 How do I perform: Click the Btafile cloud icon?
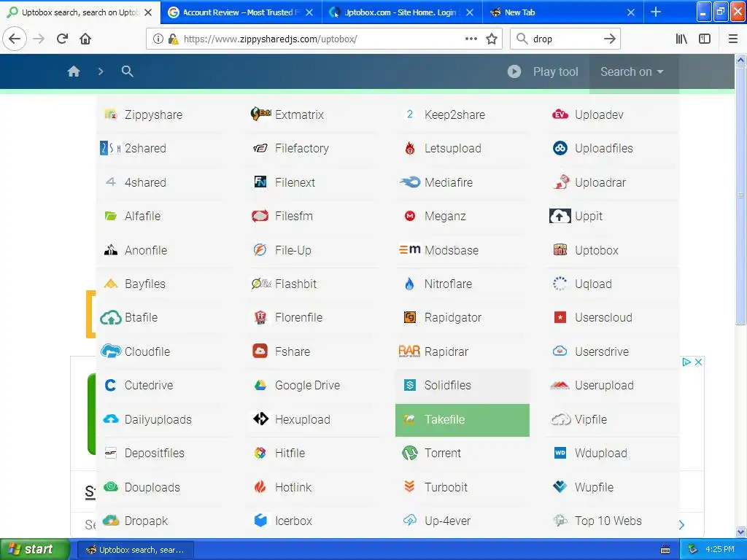pyautogui.click(x=111, y=318)
